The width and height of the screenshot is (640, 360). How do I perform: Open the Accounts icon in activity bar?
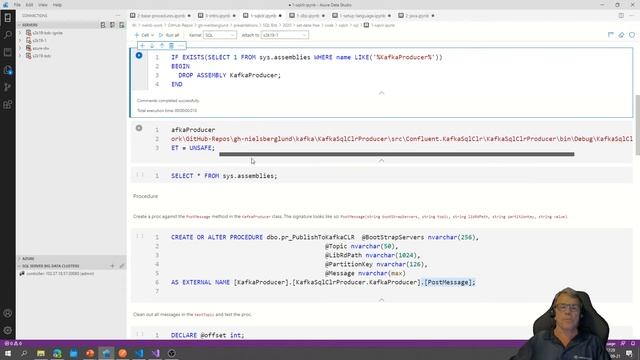[8, 313]
